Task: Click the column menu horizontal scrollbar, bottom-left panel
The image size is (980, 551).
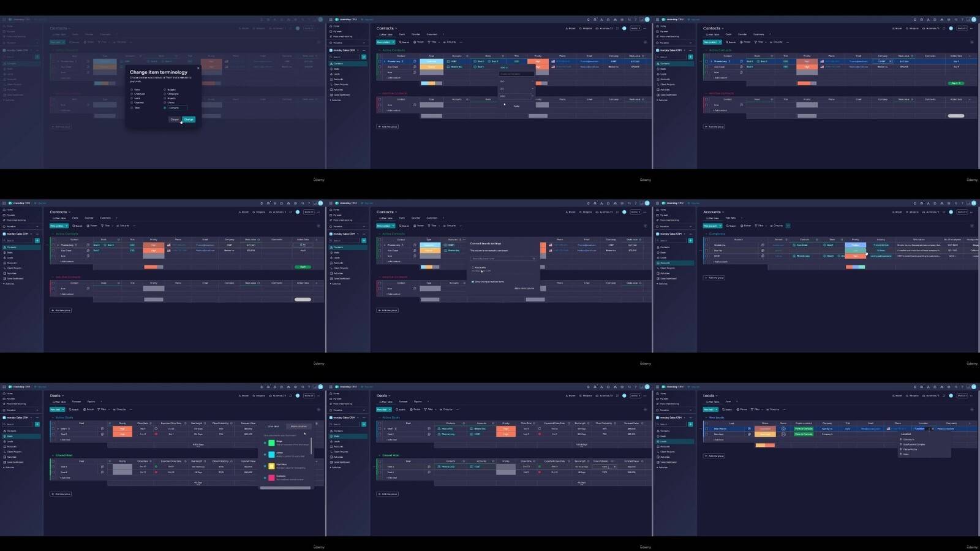Action: 285,488
